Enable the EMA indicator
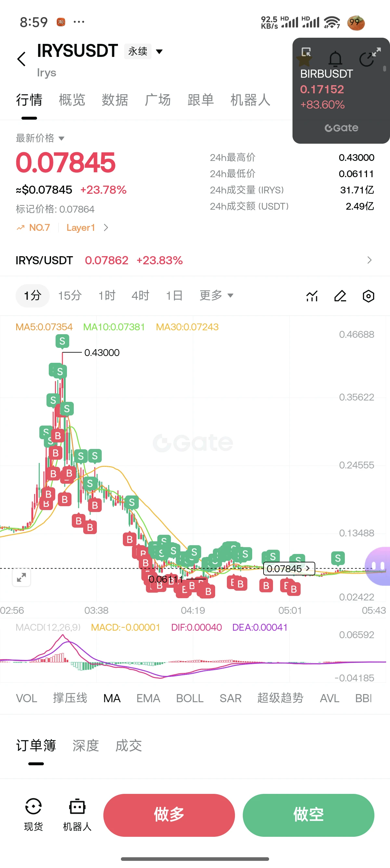The width and height of the screenshot is (390, 868). click(148, 698)
